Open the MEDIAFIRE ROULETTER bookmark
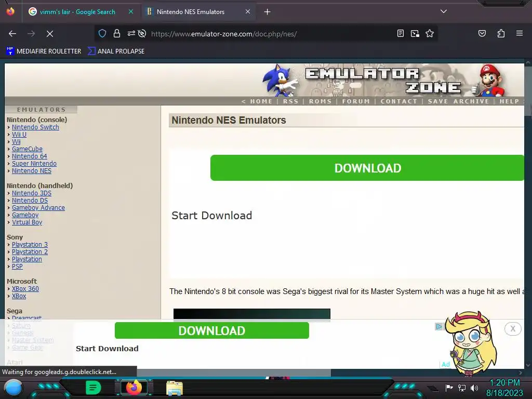The height and width of the screenshot is (399, 532). tap(44, 51)
